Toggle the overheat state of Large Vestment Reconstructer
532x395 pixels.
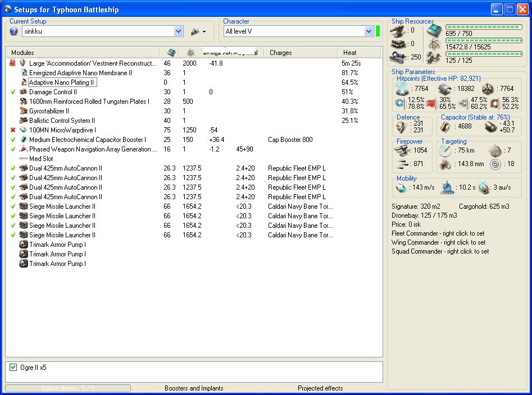pyautogui.click(x=13, y=63)
